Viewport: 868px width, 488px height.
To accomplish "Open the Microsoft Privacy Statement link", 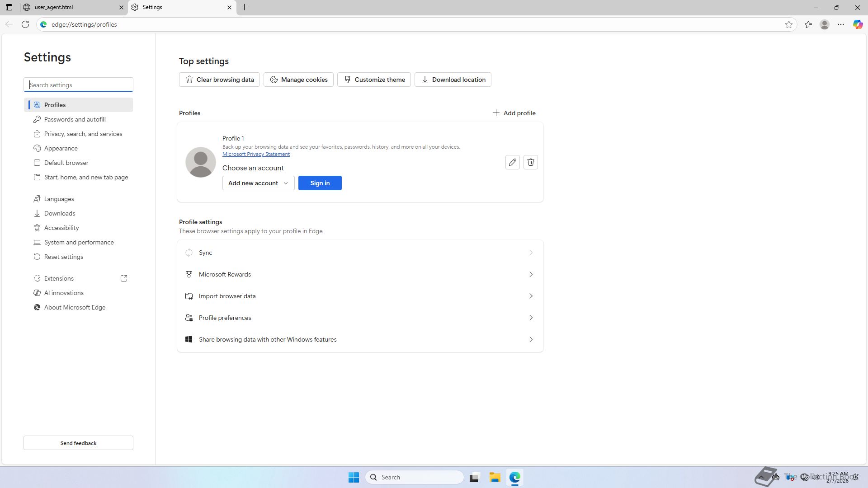I will pos(256,154).
